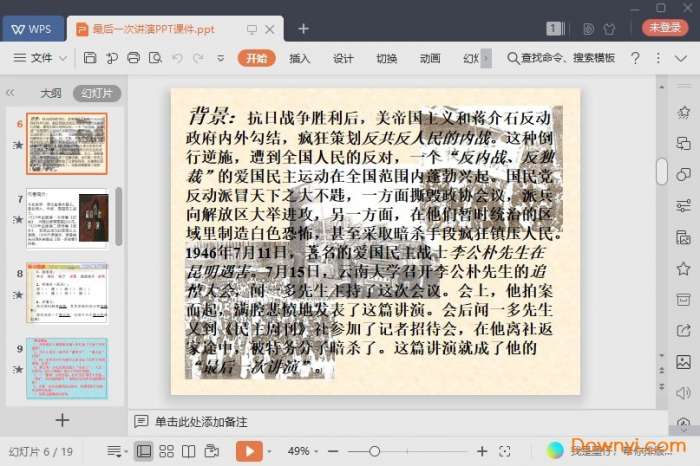Open the properties sliders icon in sidebar
Screen dimensions: 700x466
click(683, 205)
